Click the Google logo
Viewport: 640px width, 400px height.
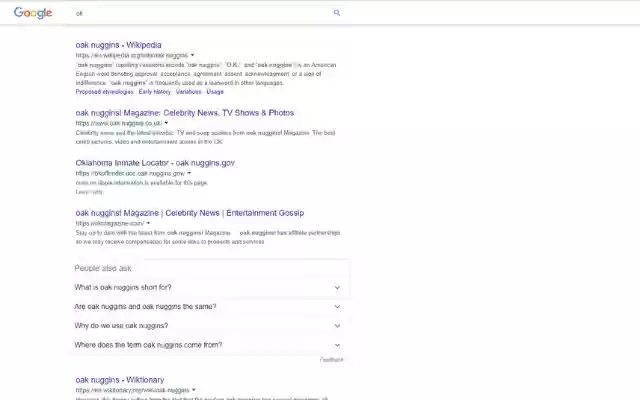(x=33, y=13)
